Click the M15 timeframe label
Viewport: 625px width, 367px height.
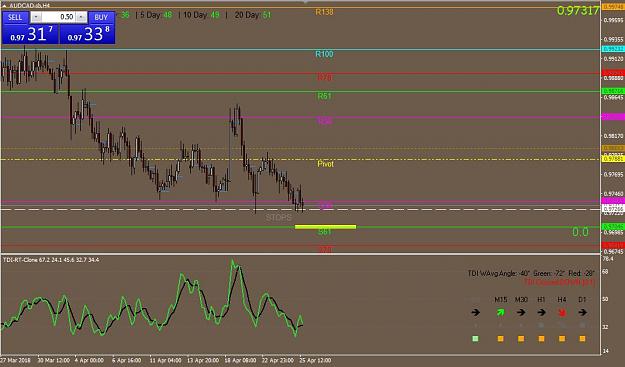(x=501, y=300)
